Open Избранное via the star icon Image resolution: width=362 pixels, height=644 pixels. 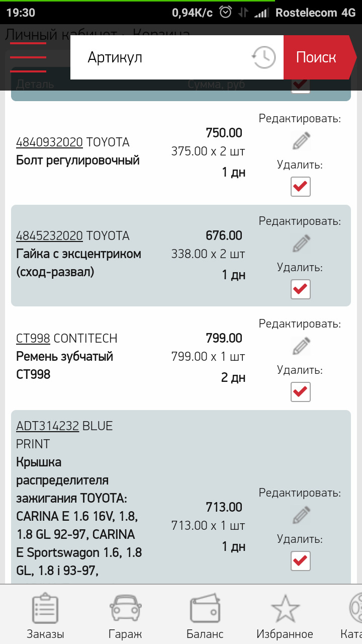[x=285, y=610]
